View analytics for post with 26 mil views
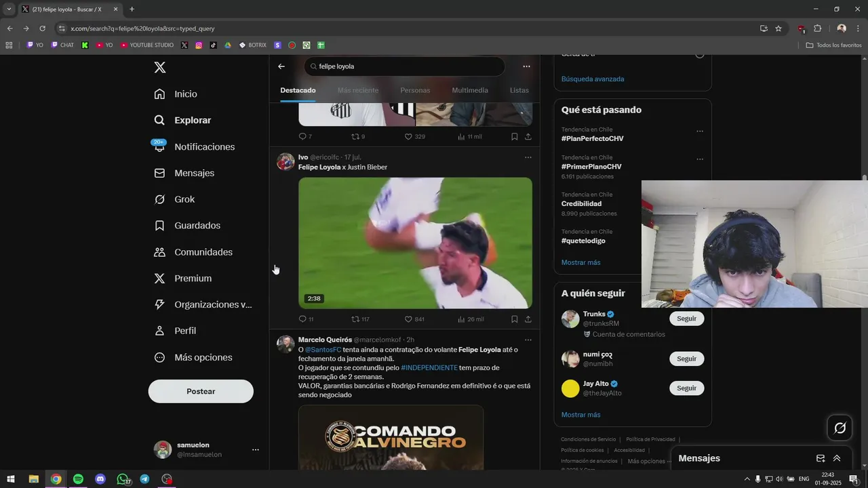Viewport: 868px width, 488px height. pyautogui.click(x=471, y=319)
